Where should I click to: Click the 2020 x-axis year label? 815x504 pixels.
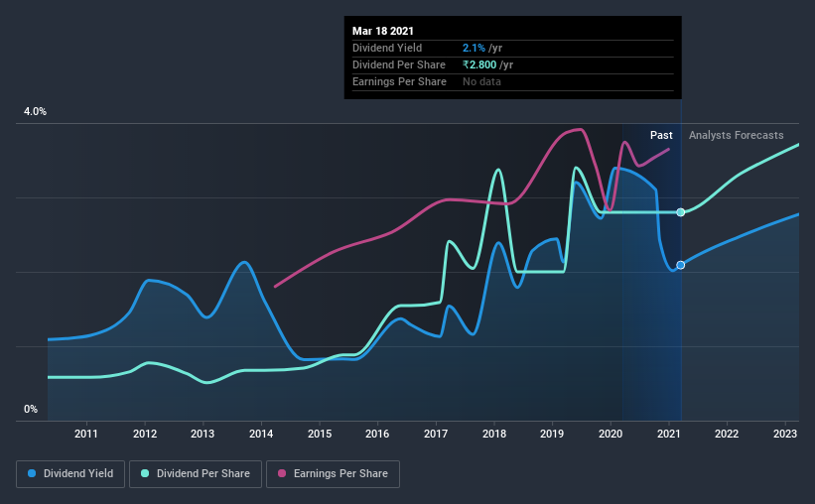[x=611, y=434]
